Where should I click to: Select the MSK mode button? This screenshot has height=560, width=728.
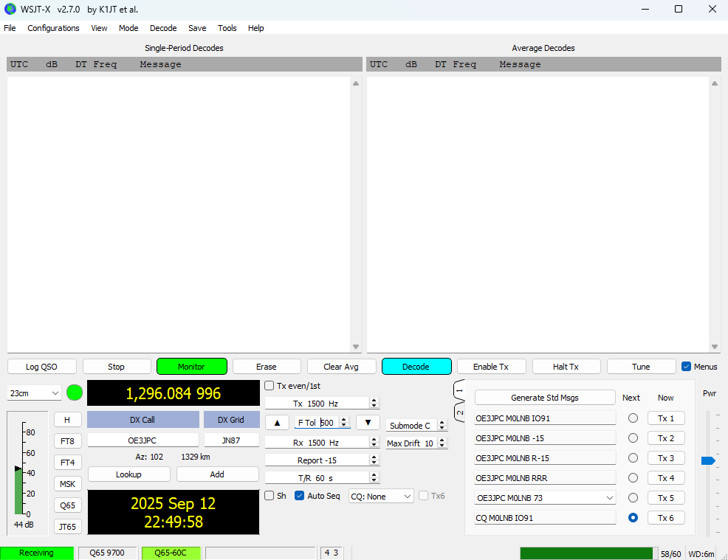pos(67,484)
